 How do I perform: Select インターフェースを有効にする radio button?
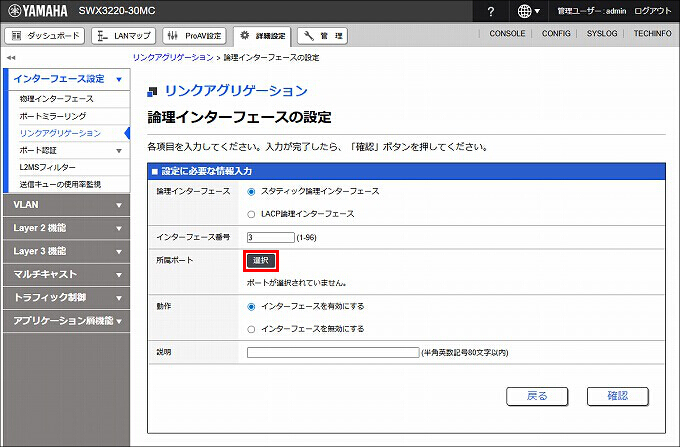click(x=251, y=307)
